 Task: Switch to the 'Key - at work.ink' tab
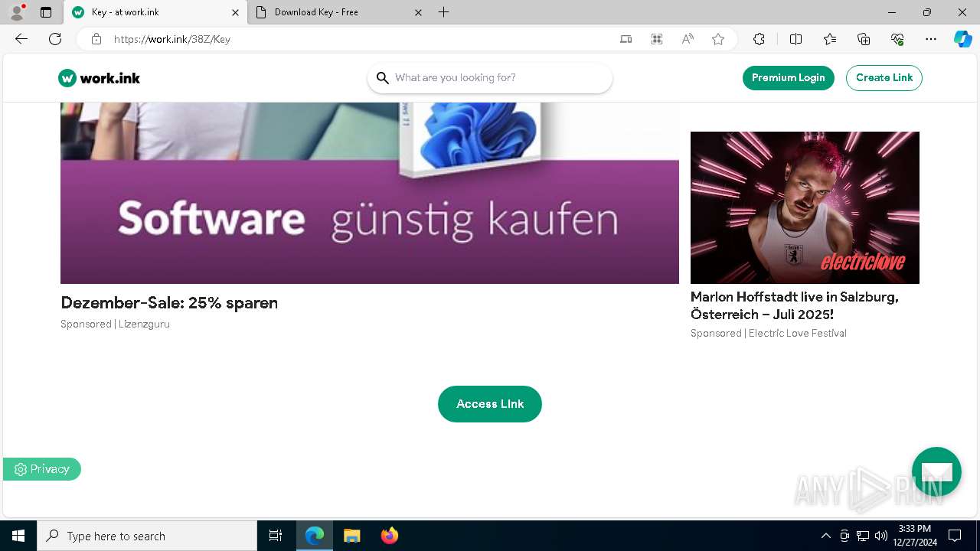point(156,12)
